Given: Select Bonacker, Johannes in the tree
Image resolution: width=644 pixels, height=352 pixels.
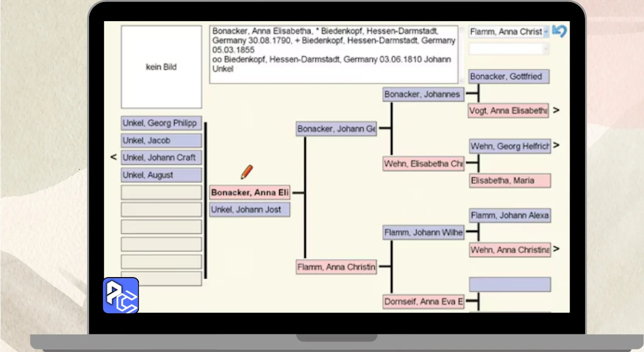Looking at the screenshot, I should (x=423, y=95).
